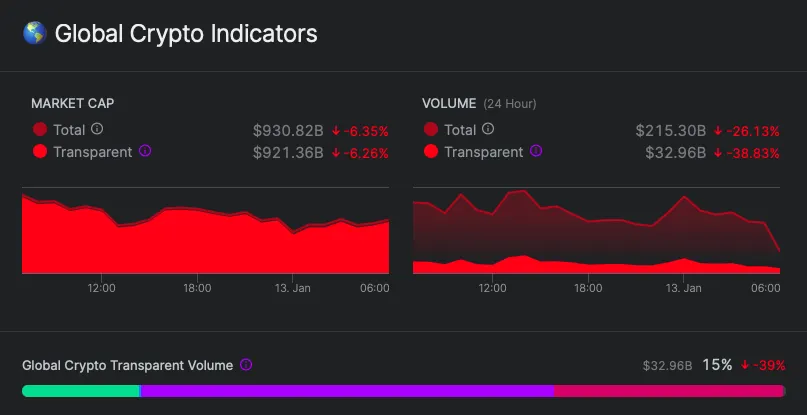Click the Global Crypto Indicators heading
The height and width of the screenshot is (415, 807).
tap(185, 34)
